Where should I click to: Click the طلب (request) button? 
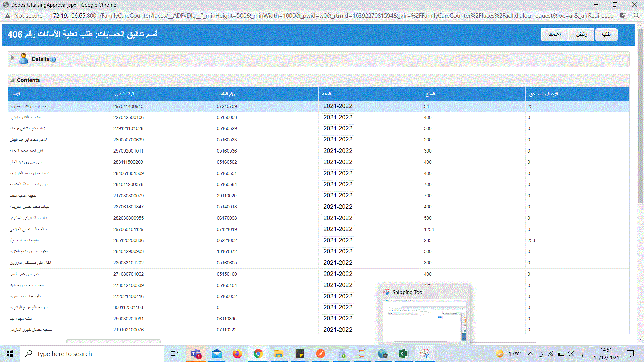606,34
